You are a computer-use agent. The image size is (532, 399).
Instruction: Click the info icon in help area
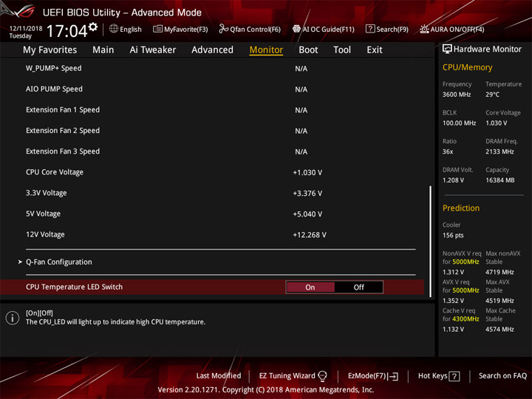pos(13,318)
